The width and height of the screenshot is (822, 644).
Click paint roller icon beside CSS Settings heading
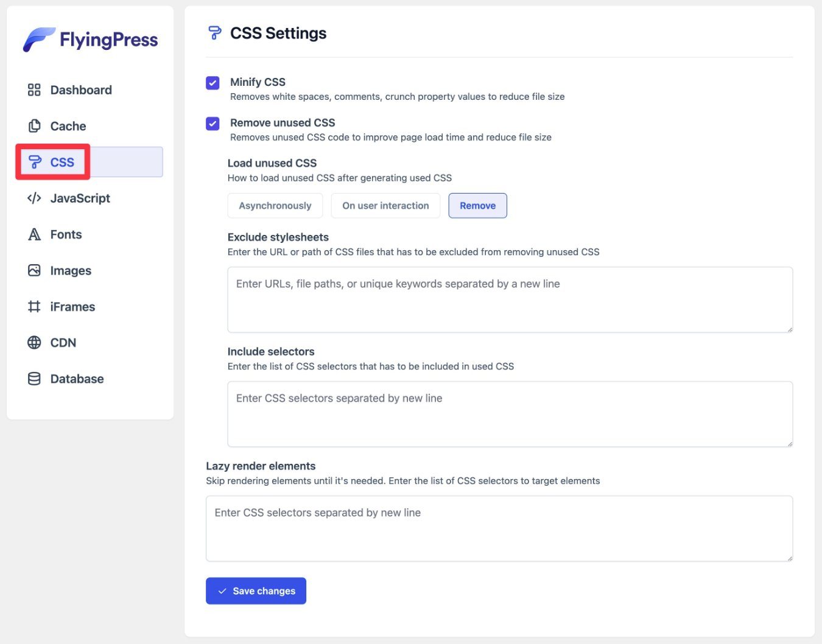click(x=214, y=33)
